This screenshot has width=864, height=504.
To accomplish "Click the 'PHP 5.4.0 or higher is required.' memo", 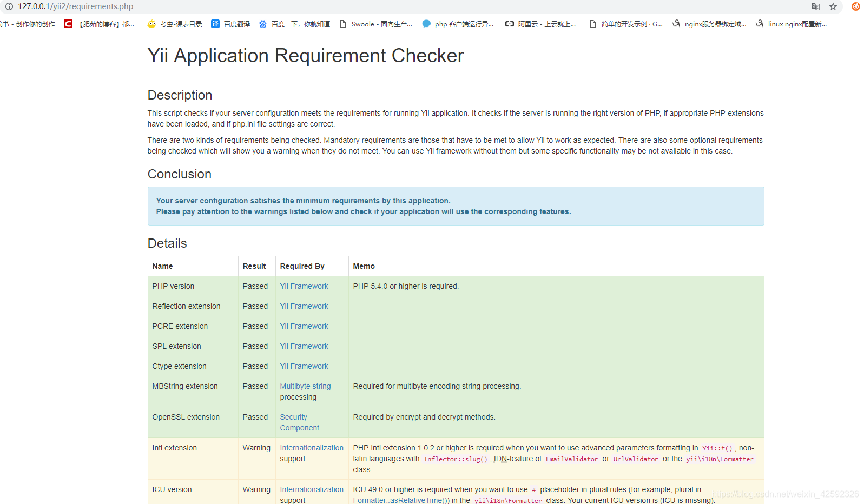I will tap(406, 286).
